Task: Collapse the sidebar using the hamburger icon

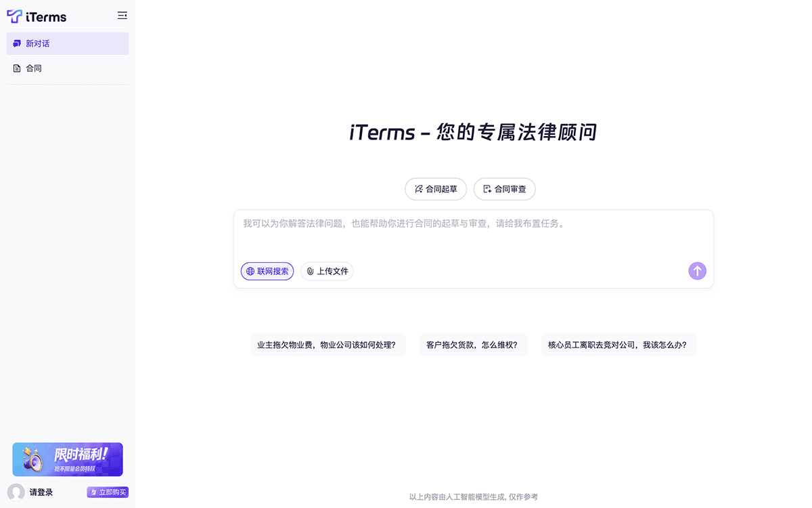Action: click(x=122, y=15)
